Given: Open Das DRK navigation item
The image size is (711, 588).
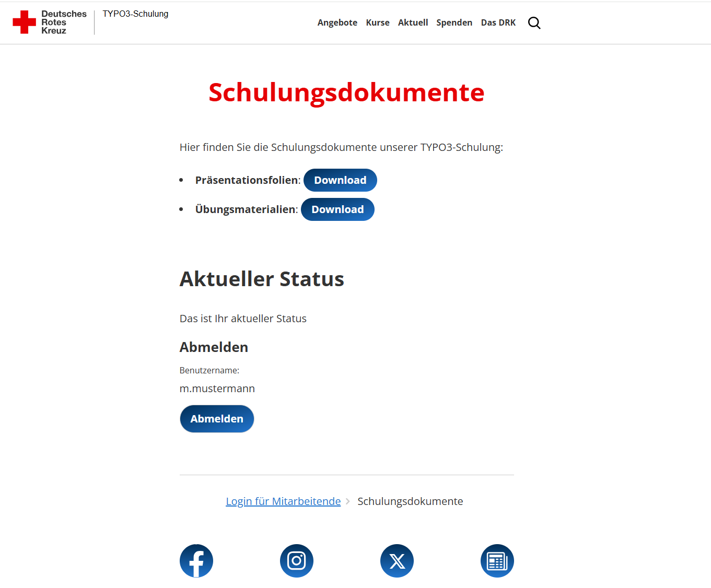Looking at the screenshot, I should tap(498, 22).
